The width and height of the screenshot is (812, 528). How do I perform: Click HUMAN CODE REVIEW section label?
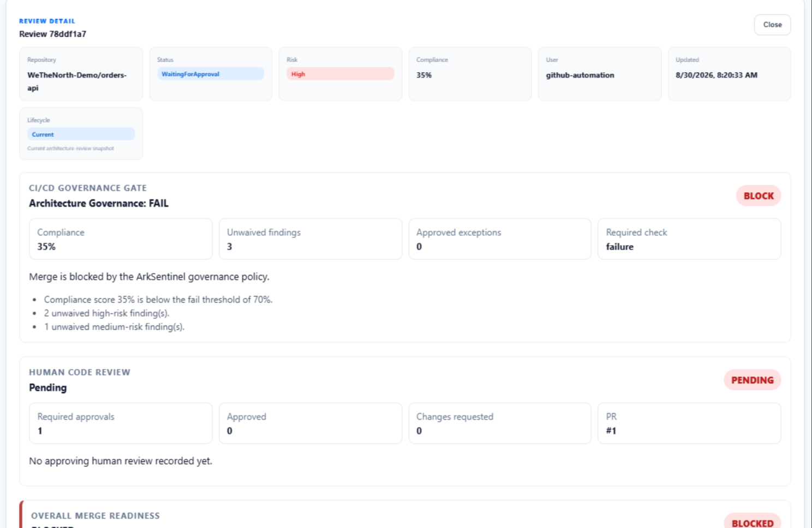[80, 372]
